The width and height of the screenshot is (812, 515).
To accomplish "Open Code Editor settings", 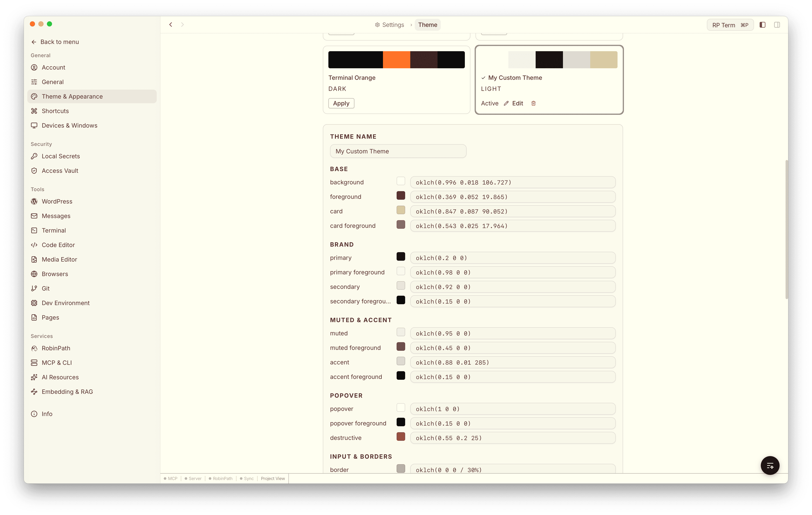I will (x=58, y=245).
